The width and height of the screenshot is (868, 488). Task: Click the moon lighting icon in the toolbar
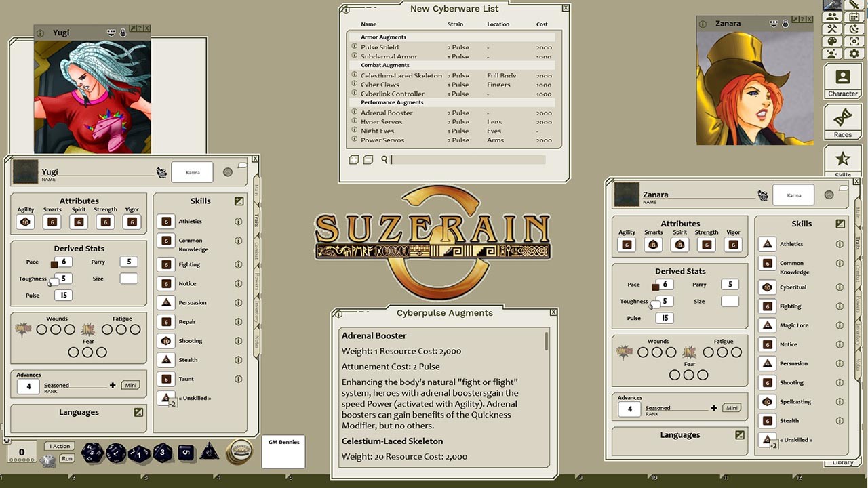coord(853,29)
